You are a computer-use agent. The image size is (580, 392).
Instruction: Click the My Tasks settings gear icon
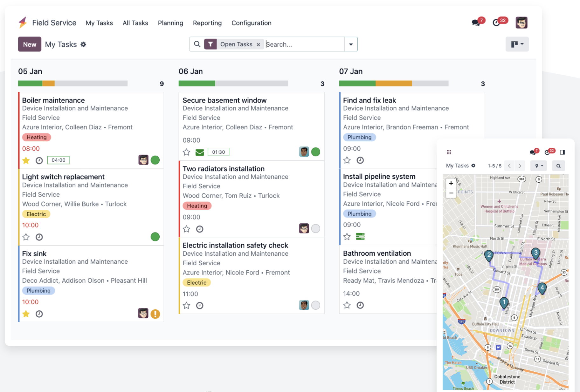83,44
